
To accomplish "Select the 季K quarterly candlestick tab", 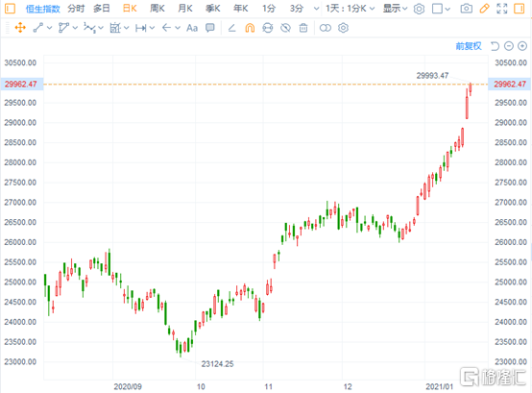I will pos(213,9).
